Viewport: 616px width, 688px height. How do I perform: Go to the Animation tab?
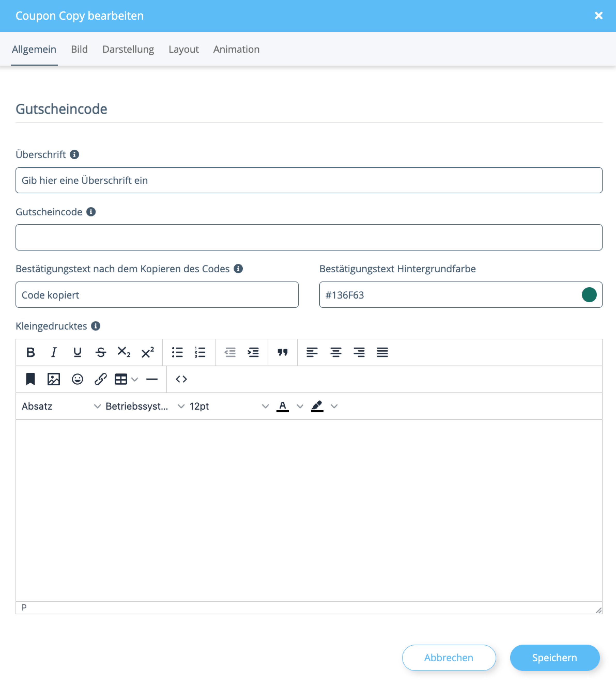point(236,49)
